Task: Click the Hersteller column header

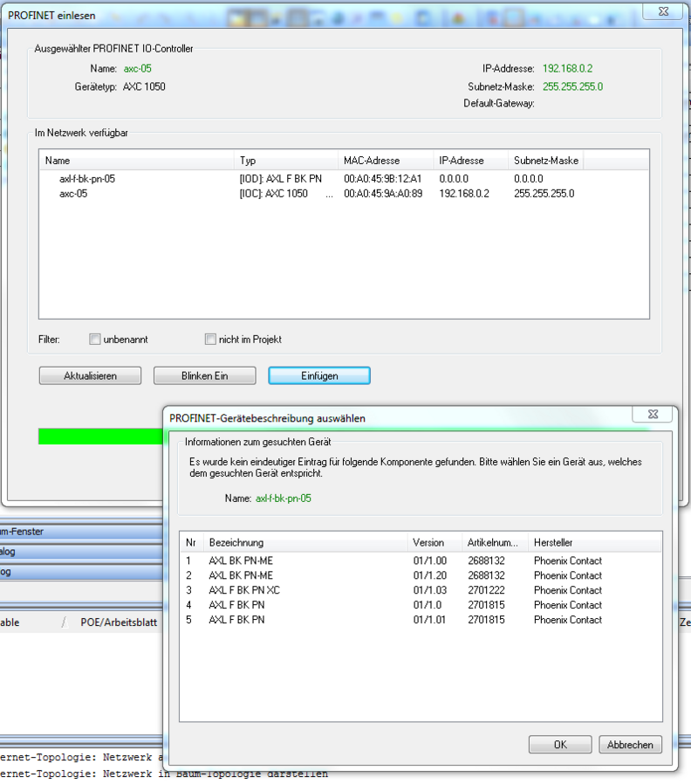Action: point(553,542)
